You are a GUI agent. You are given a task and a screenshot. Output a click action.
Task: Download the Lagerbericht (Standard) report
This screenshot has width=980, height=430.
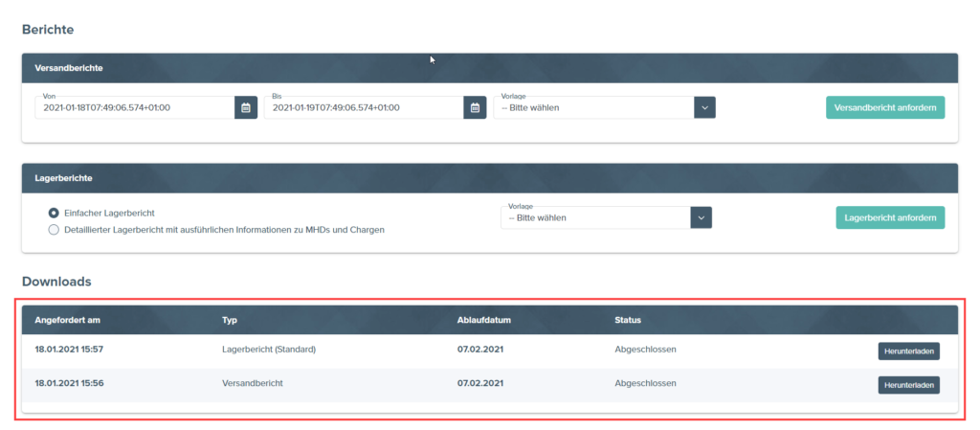908,351
